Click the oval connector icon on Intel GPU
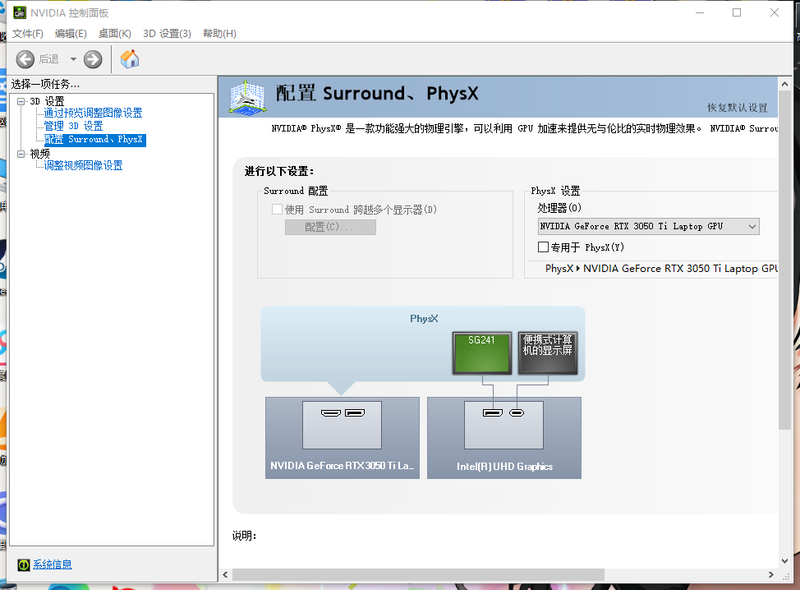The height and width of the screenshot is (590, 800). (516, 413)
